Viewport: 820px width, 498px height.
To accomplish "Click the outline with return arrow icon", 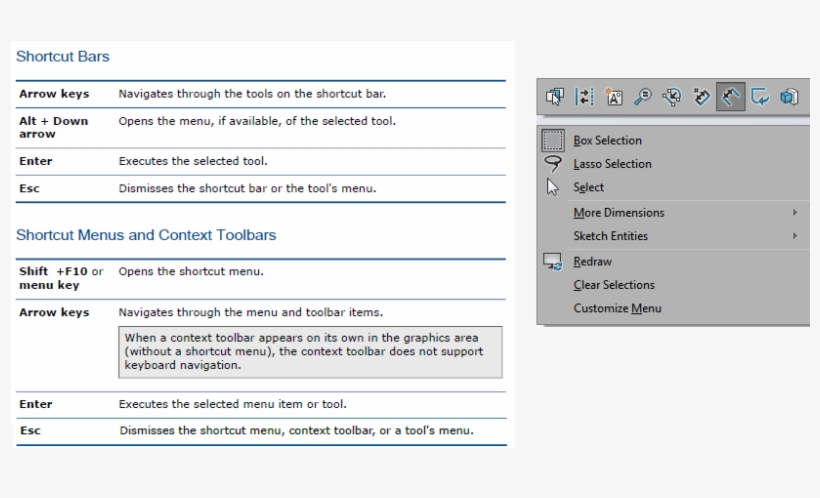I will click(760, 97).
